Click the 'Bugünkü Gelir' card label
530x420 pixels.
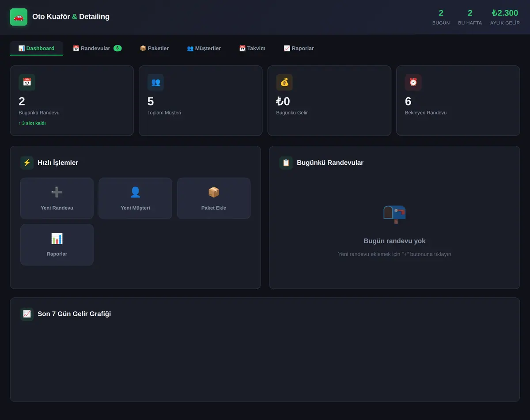[292, 113]
